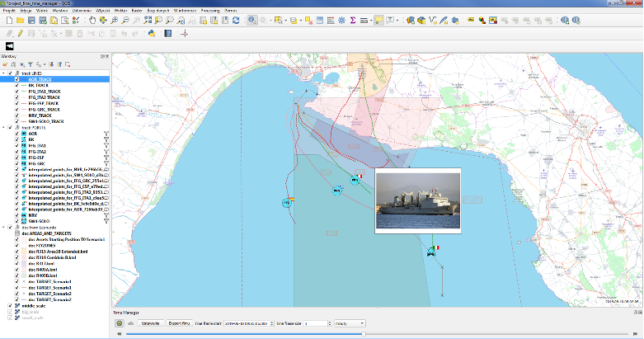Click the Open Project folder icon
Viewport: 644px width, 339px height.
click(20, 20)
